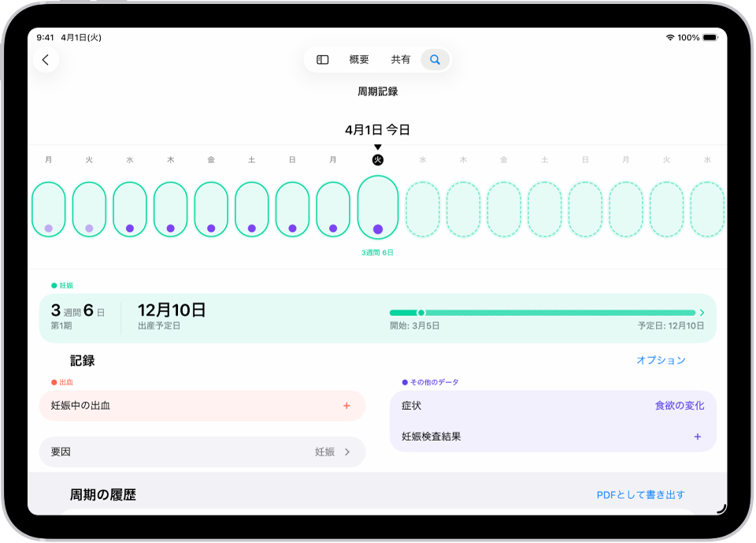Switch to the 共有 tab
This screenshot has height=543, width=756.
pyautogui.click(x=400, y=59)
